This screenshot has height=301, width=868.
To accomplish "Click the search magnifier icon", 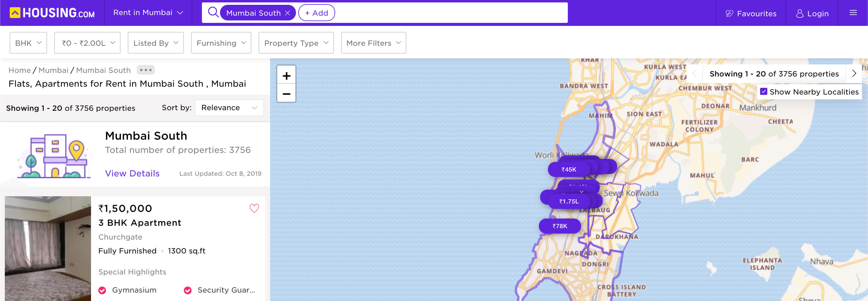I will [x=213, y=12].
